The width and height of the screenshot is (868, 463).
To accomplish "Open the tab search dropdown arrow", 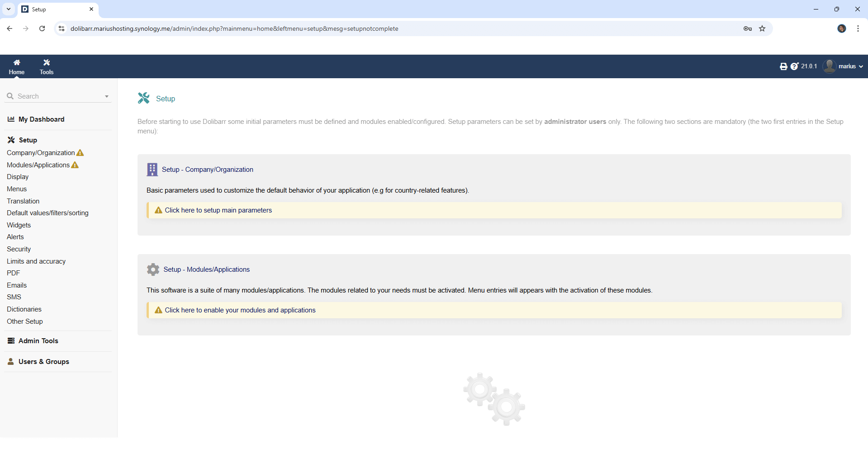I will click(x=9, y=9).
